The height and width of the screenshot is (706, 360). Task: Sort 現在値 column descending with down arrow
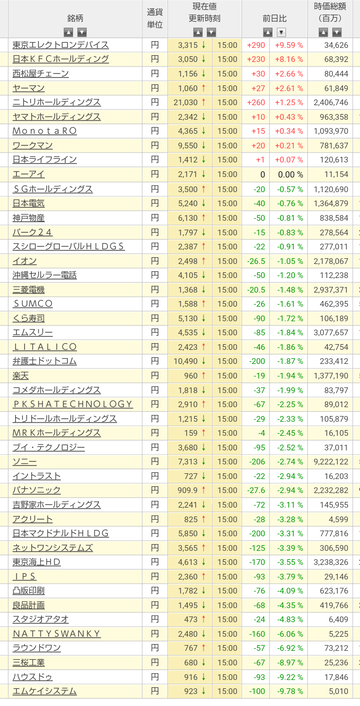point(212,32)
